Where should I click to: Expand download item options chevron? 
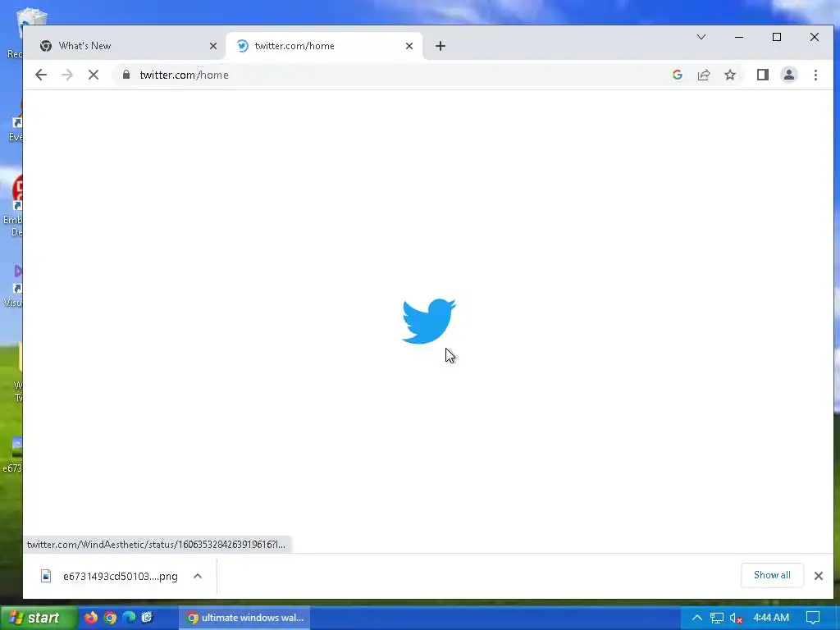[x=198, y=576]
